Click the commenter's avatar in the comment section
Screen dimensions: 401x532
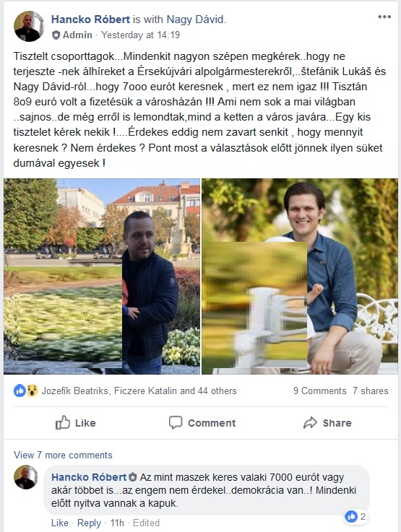pos(26,477)
